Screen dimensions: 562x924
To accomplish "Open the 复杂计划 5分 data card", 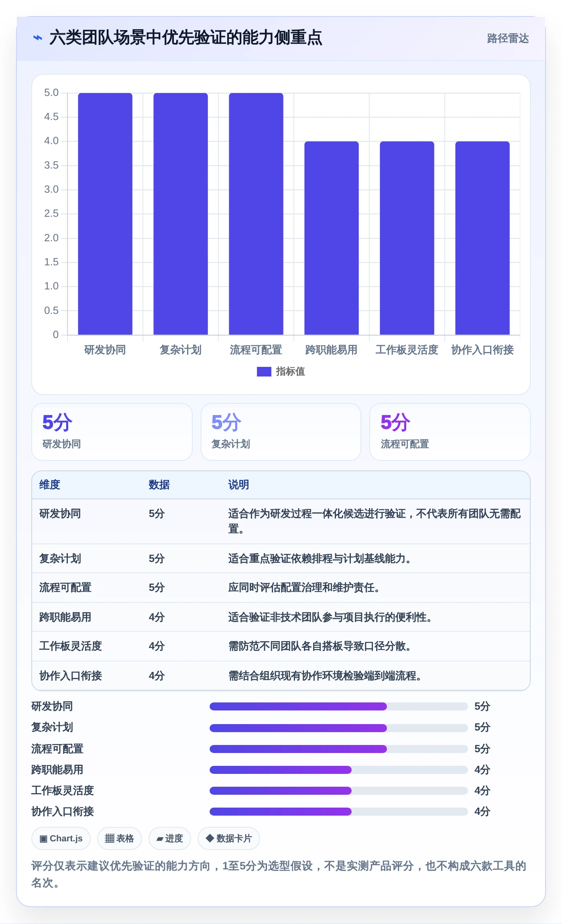I will click(x=281, y=432).
